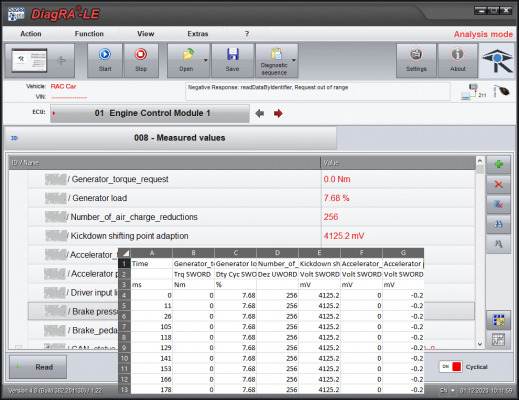The image size is (519, 400).
Task: Open the Function menu
Action: point(89,34)
